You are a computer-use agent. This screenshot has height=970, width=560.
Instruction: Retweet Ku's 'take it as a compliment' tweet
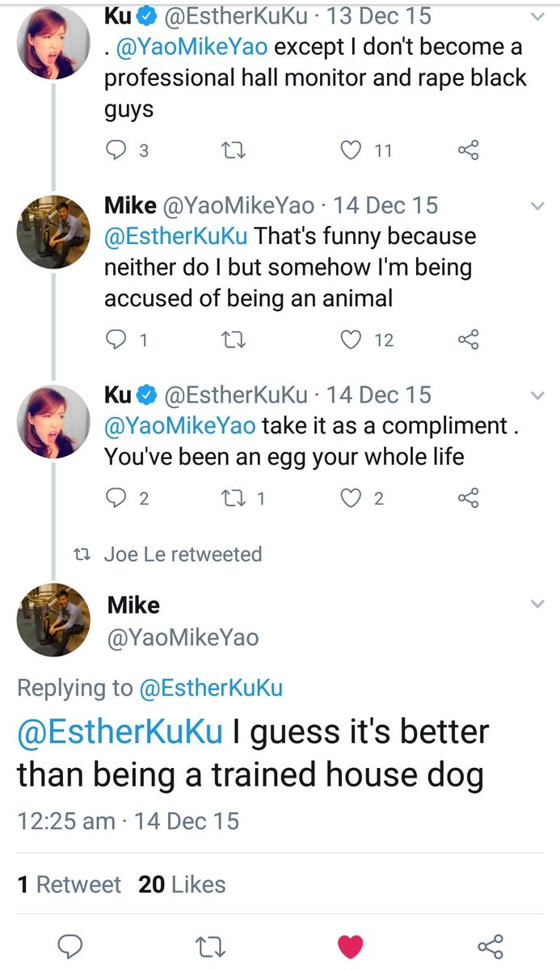[234, 499]
